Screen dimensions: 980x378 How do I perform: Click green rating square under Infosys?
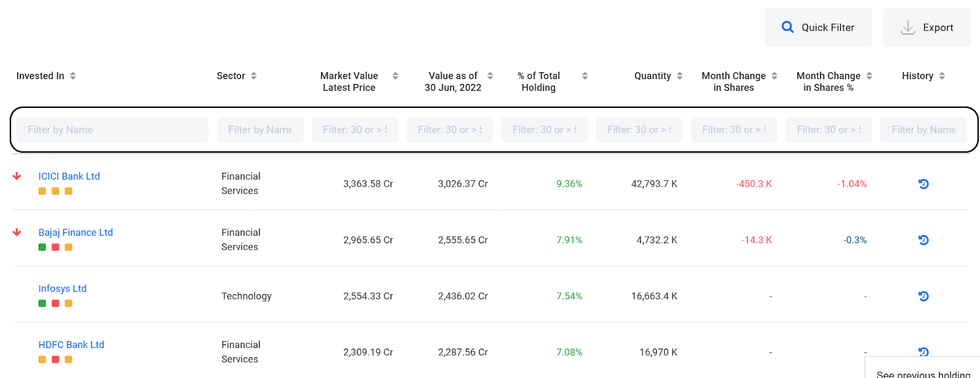pyautogui.click(x=42, y=303)
